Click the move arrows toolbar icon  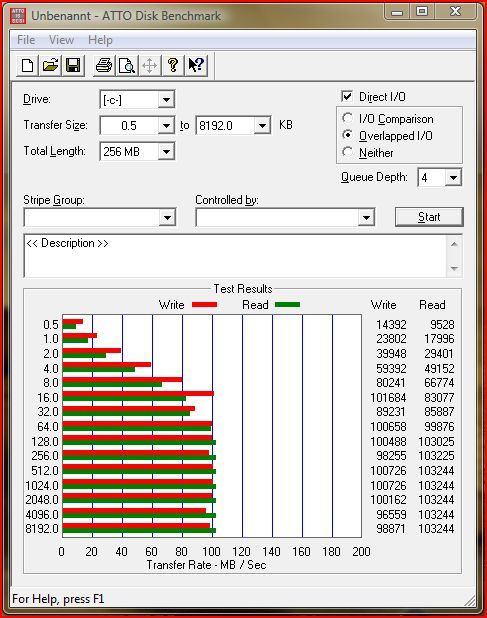point(150,65)
